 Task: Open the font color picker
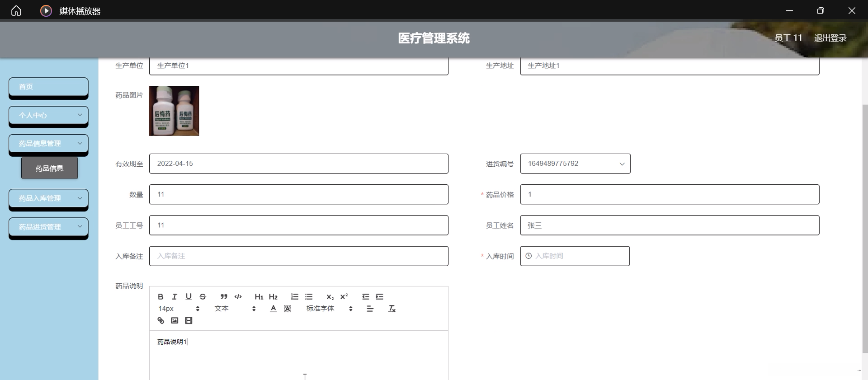274,309
